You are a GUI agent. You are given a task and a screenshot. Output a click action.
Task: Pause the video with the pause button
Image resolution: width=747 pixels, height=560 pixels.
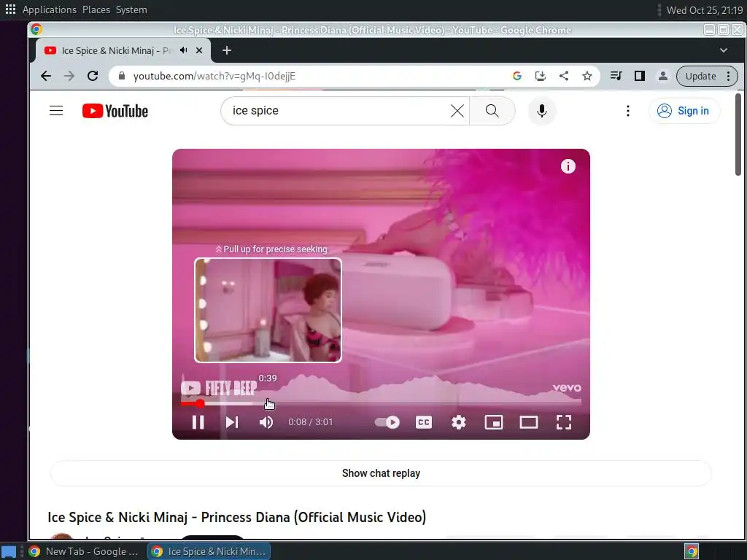point(198,422)
